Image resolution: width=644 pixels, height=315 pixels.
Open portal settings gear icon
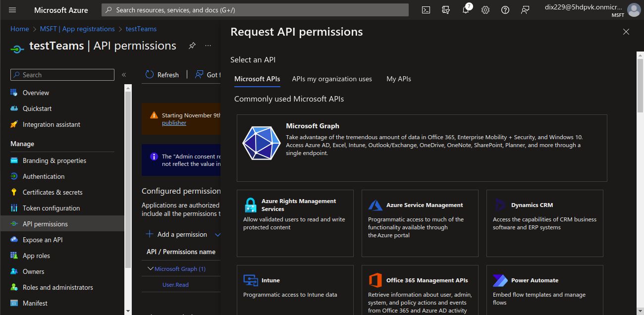[485, 10]
